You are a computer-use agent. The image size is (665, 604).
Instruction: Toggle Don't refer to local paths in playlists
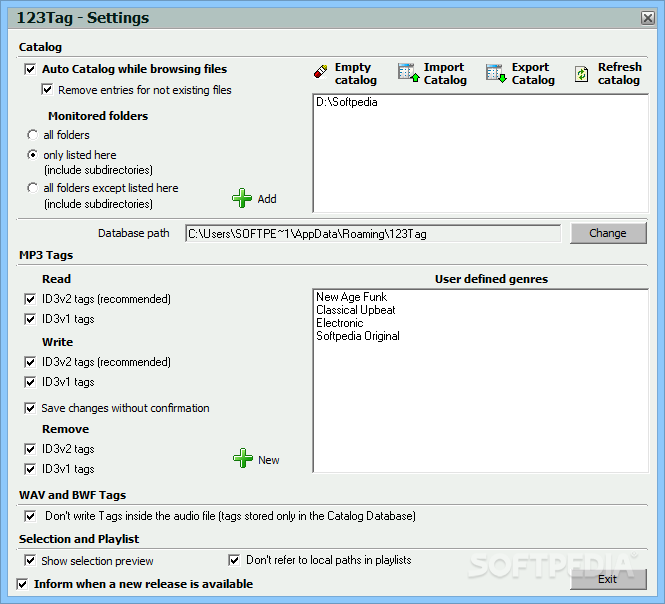[x=234, y=560]
